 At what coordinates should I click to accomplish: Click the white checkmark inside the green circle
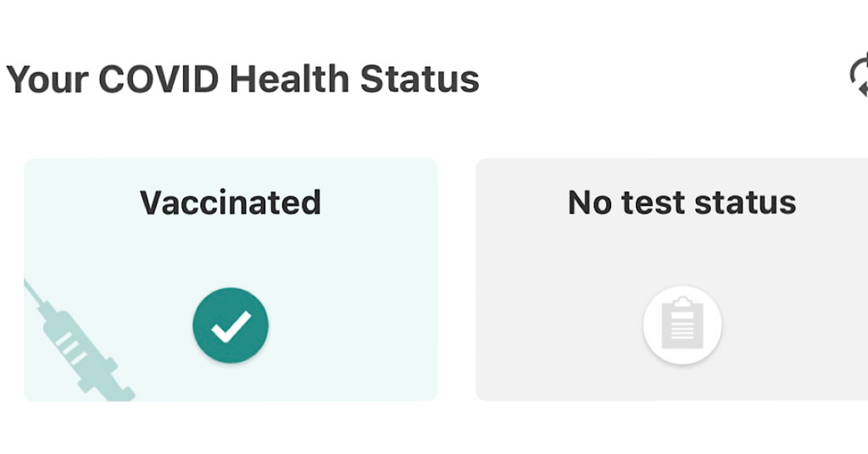coord(231,326)
